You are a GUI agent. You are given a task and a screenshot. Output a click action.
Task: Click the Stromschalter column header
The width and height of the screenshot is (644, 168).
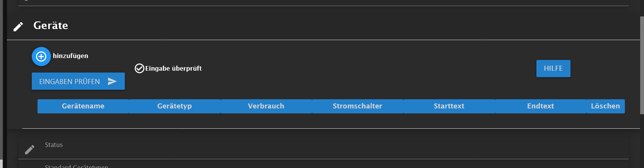click(358, 106)
